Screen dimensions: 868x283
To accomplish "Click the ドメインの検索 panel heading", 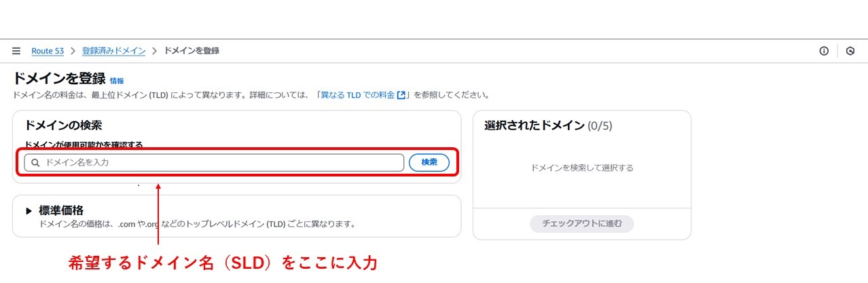I will pyautogui.click(x=63, y=126).
